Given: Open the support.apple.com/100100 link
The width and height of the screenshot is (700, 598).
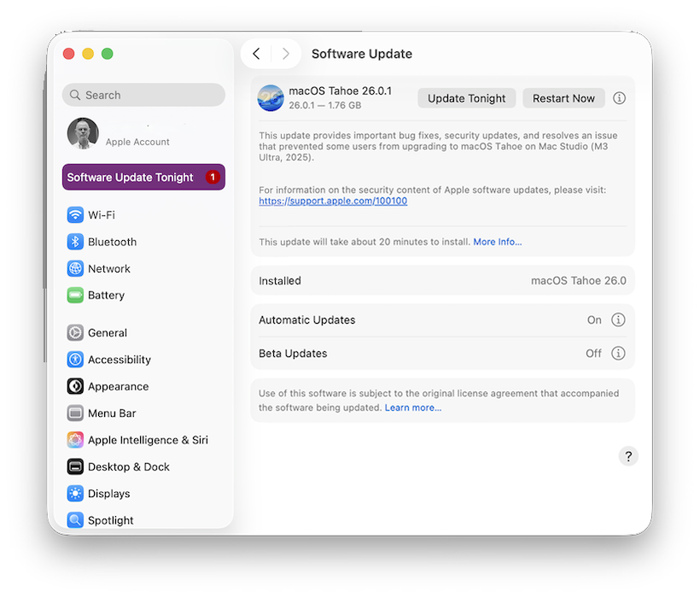Looking at the screenshot, I should [333, 202].
